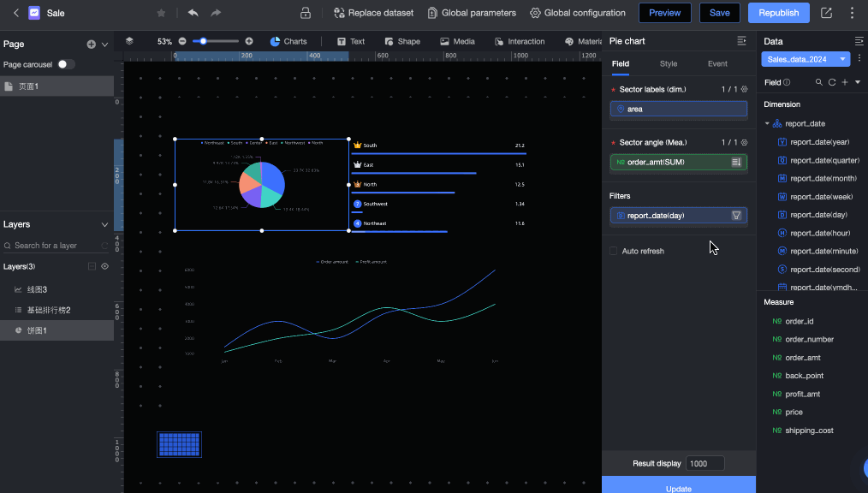Open dashboard in new window icon
The height and width of the screenshot is (493, 868).
[x=826, y=13]
